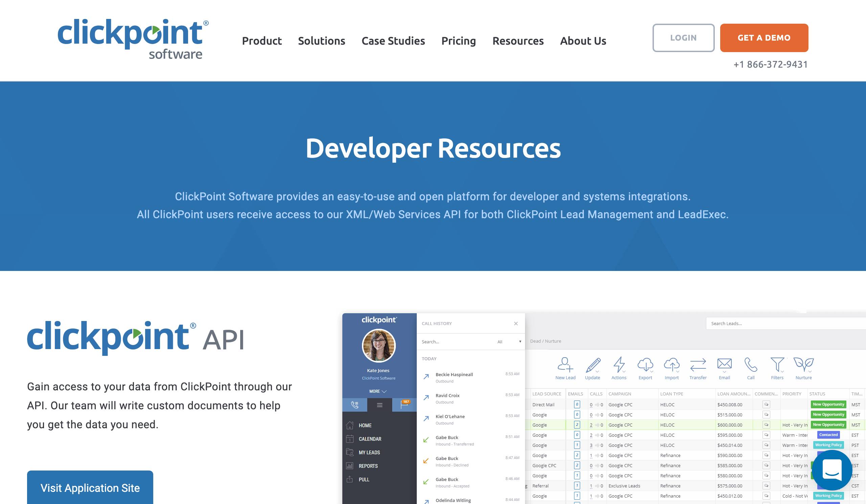Open the live chat widget bubble
The width and height of the screenshot is (866, 504).
(831, 470)
